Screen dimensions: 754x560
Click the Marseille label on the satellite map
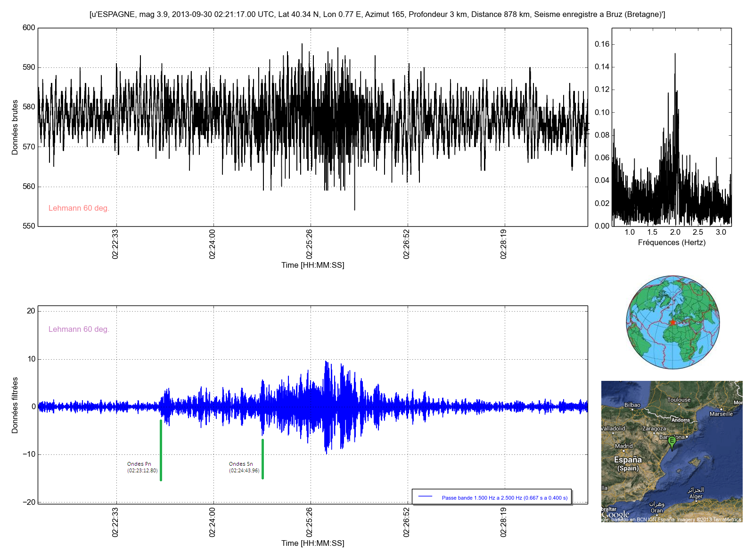[721, 414]
